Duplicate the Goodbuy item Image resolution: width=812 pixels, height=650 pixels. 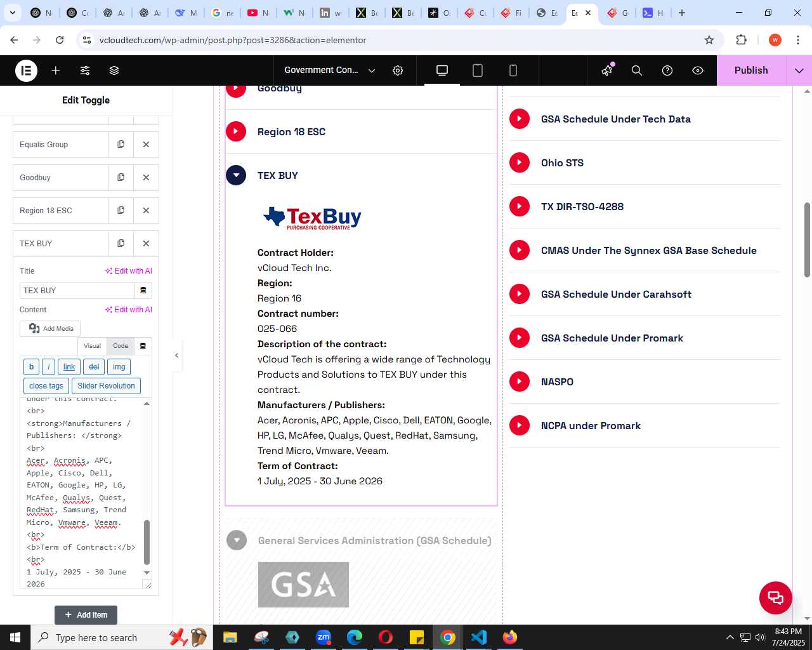[121, 178]
